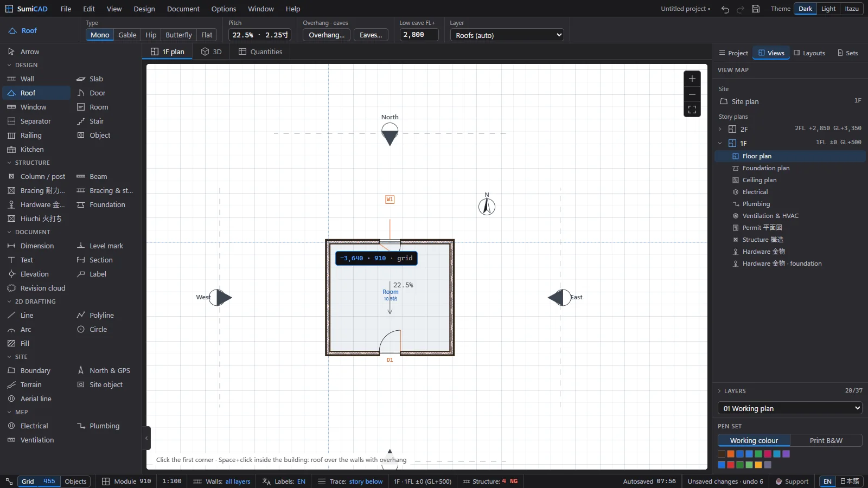Switch pen set to Print B&W
The width and height of the screenshot is (868, 488).
(826, 440)
